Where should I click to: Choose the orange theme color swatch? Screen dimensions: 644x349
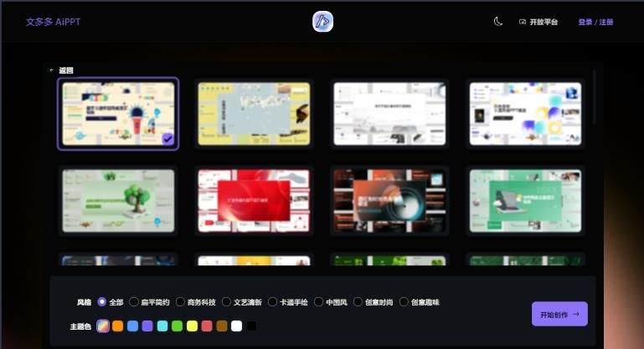click(x=118, y=326)
